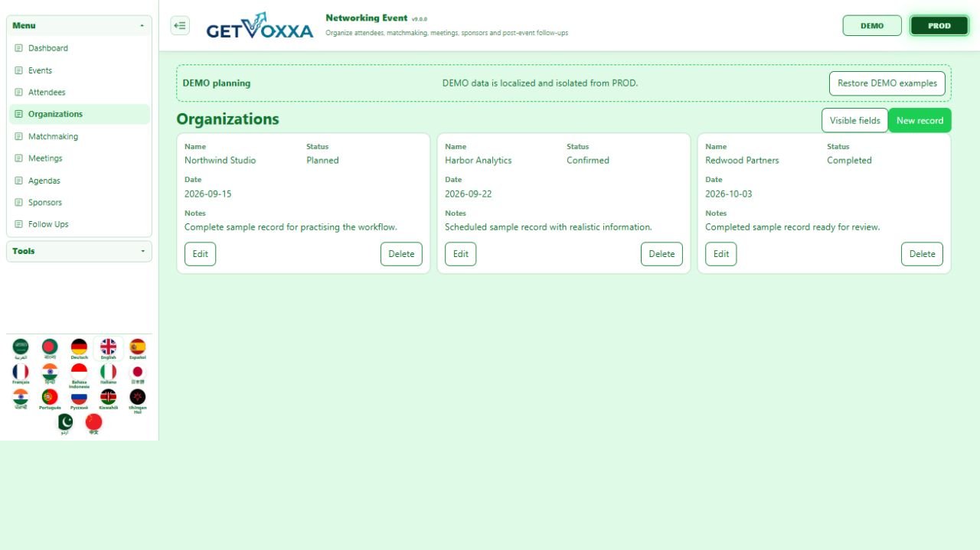Select the English UK flag

pos(108,349)
